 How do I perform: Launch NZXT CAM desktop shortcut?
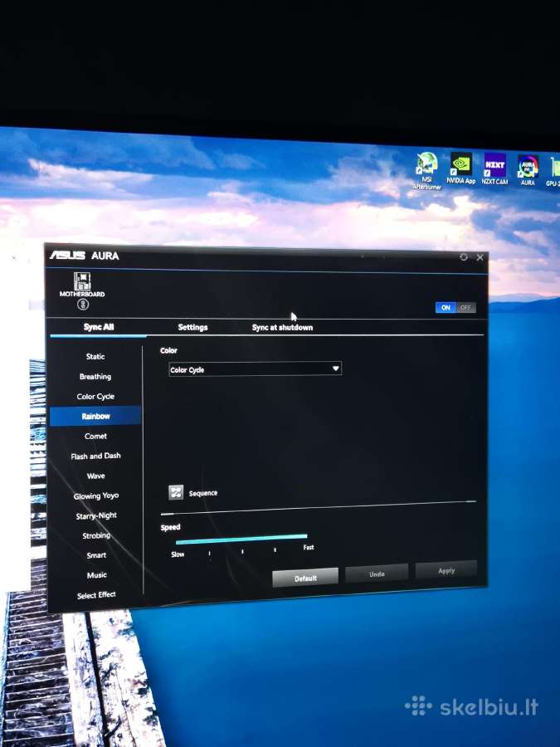point(494,168)
